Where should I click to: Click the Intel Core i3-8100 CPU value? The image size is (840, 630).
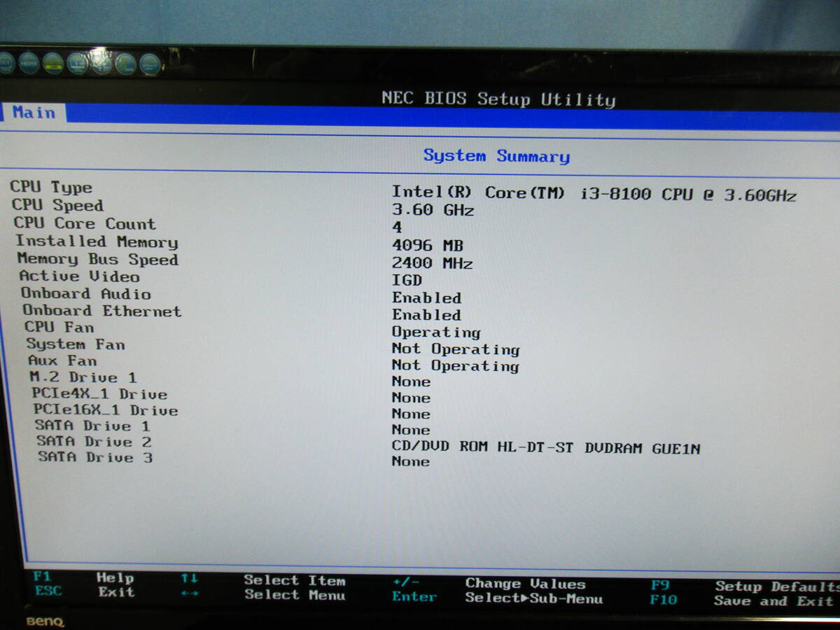[x=594, y=193]
